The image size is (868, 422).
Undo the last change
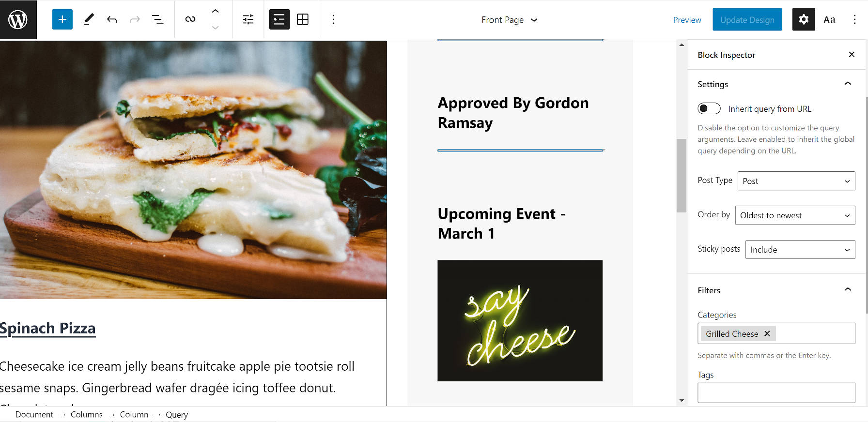coord(111,19)
